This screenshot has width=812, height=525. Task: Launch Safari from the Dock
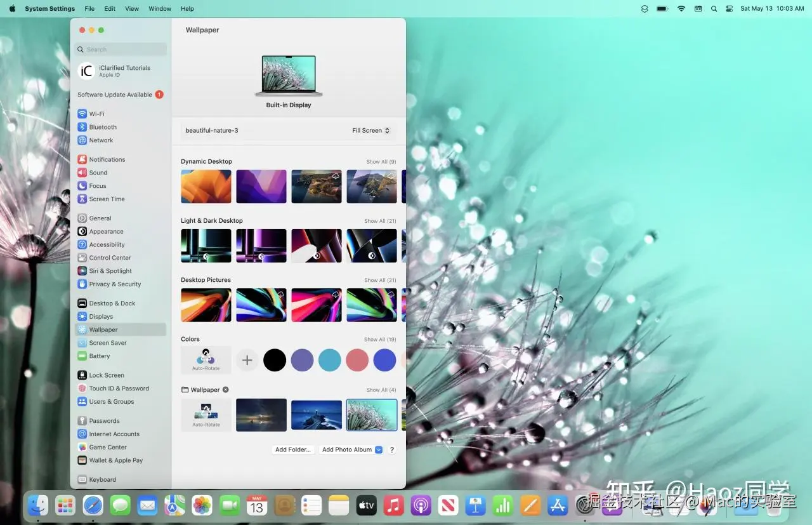93,506
